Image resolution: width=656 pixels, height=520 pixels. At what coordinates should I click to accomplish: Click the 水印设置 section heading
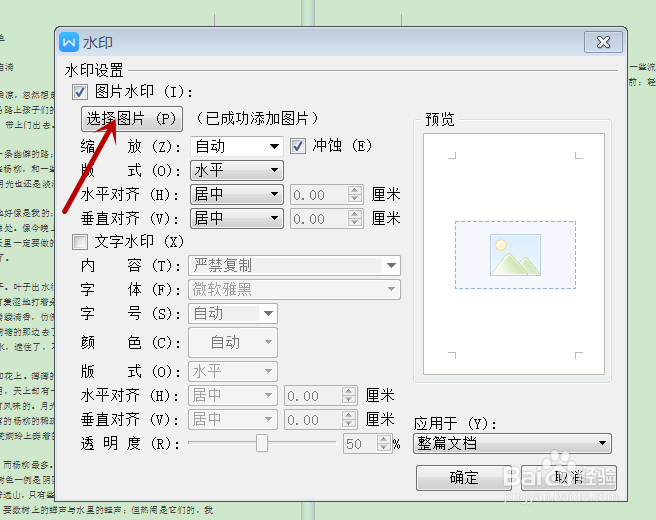94,70
